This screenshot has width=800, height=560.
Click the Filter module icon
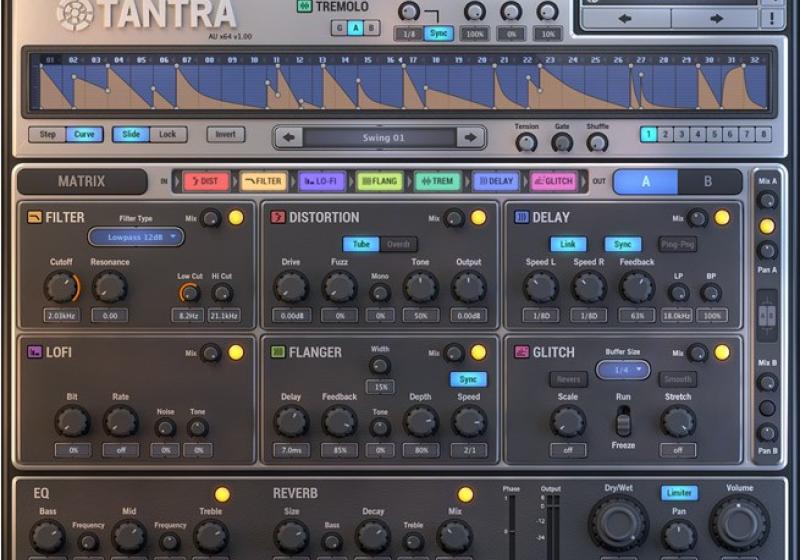point(34,218)
